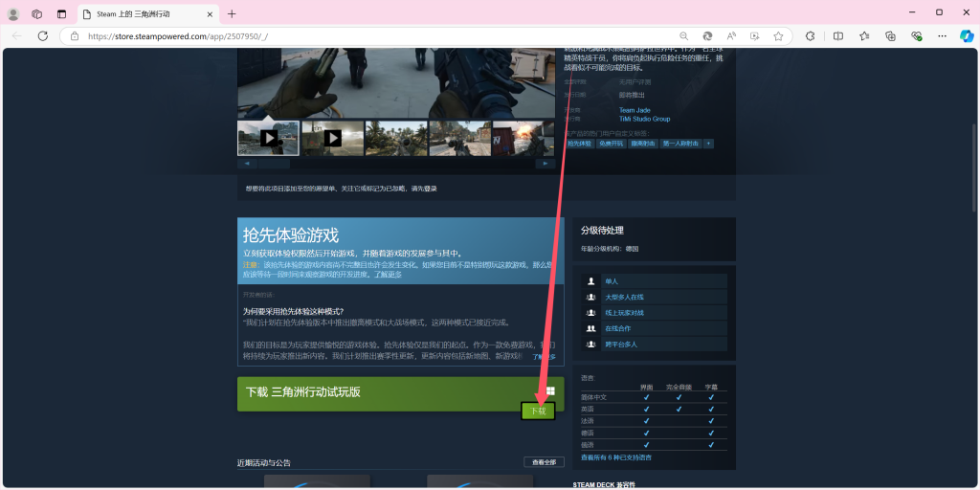Screen dimensions: 980x490
Task: Open the browser profile avatar
Action: [12, 13]
